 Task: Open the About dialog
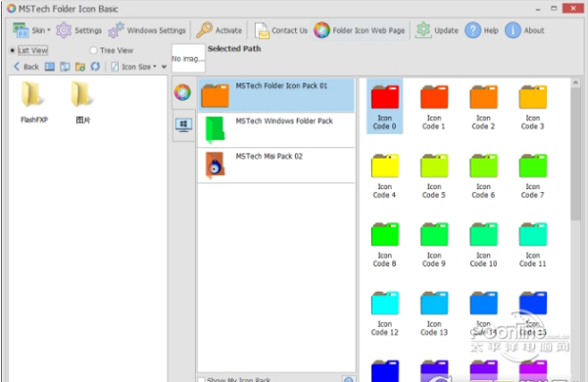pyautogui.click(x=524, y=30)
